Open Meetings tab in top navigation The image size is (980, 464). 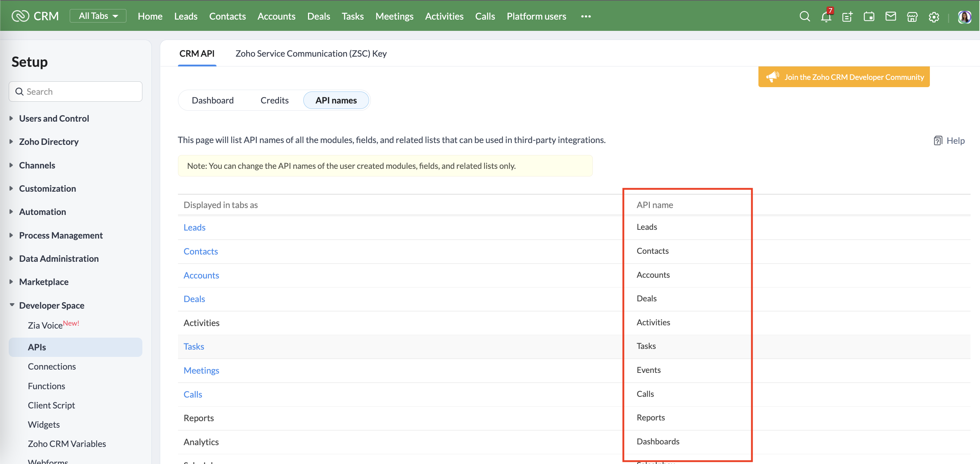[x=394, y=16]
